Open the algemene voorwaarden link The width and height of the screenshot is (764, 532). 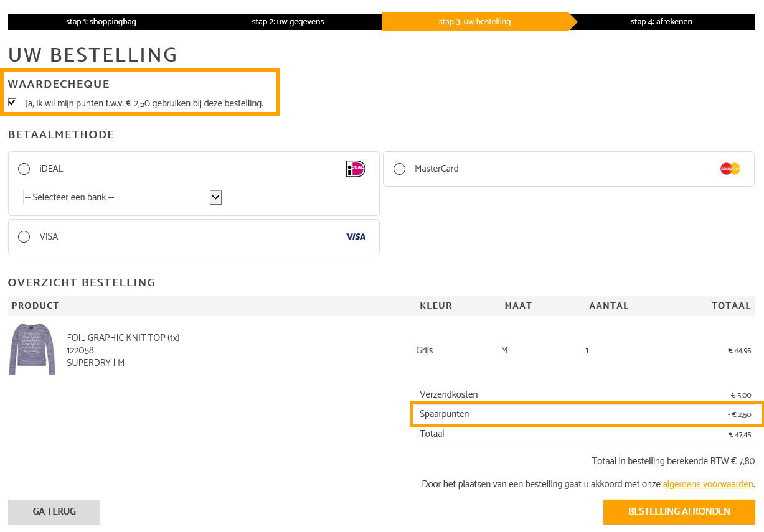[x=707, y=484]
